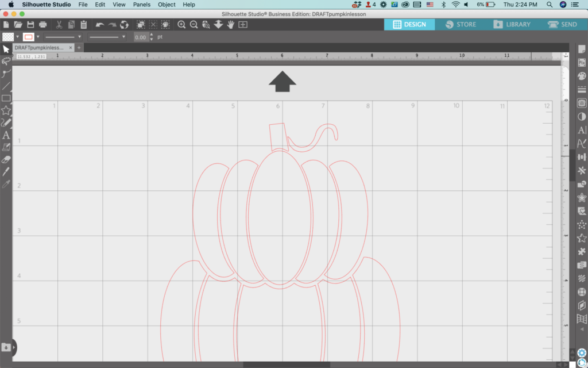Image resolution: width=588 pixels, height=368 pixels.
Task: Switch to the STORE tab
Action: tap(461, 24)
